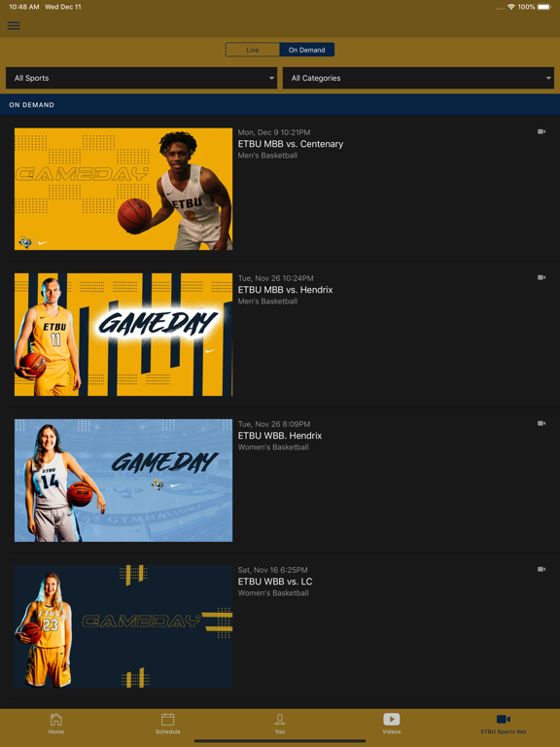This screenshot has height=747, width=560.
Task: Tap Centenary Gameday thumbnail with player dribbling
Action: pyautogui.click(x=123, y=189)
